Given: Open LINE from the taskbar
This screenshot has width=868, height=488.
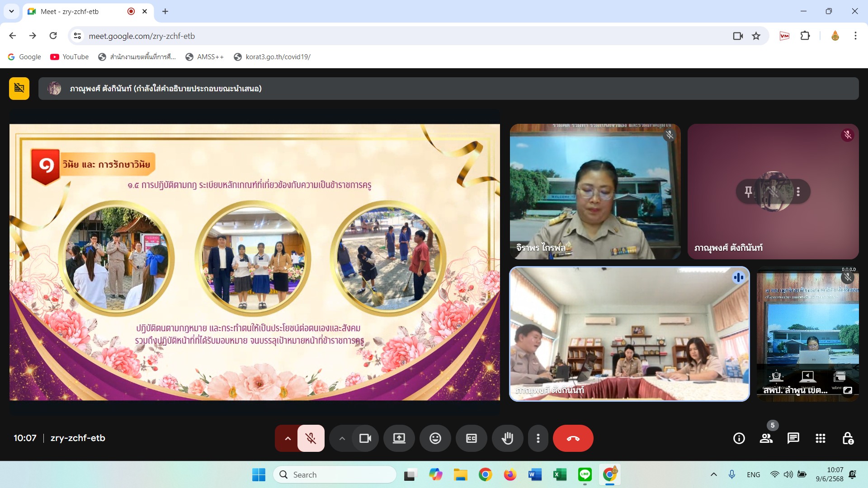Looking at the screenshot, I should [585, 475].
